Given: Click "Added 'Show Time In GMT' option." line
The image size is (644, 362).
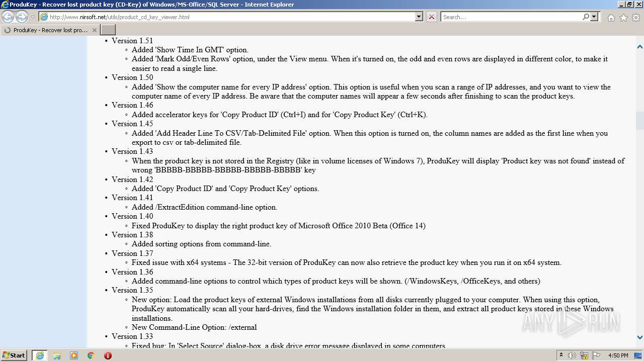Looking at the screenshot, I should point(190,50).
